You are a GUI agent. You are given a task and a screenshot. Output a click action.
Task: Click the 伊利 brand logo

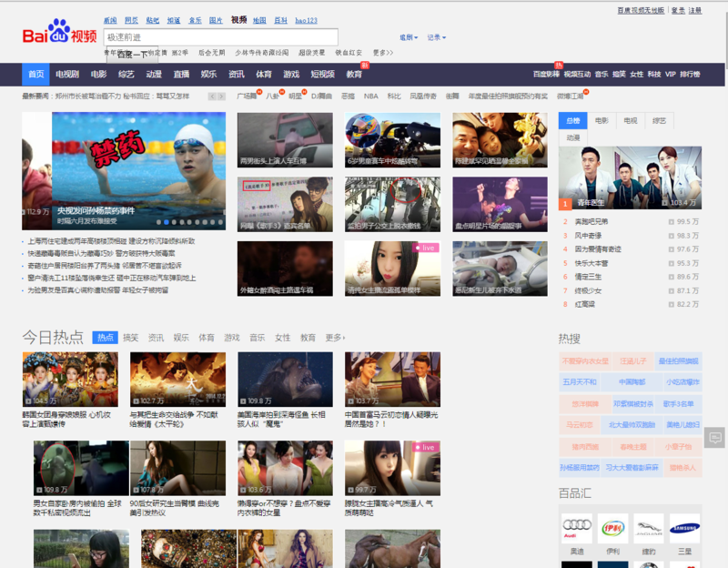(x=612, y=528)
